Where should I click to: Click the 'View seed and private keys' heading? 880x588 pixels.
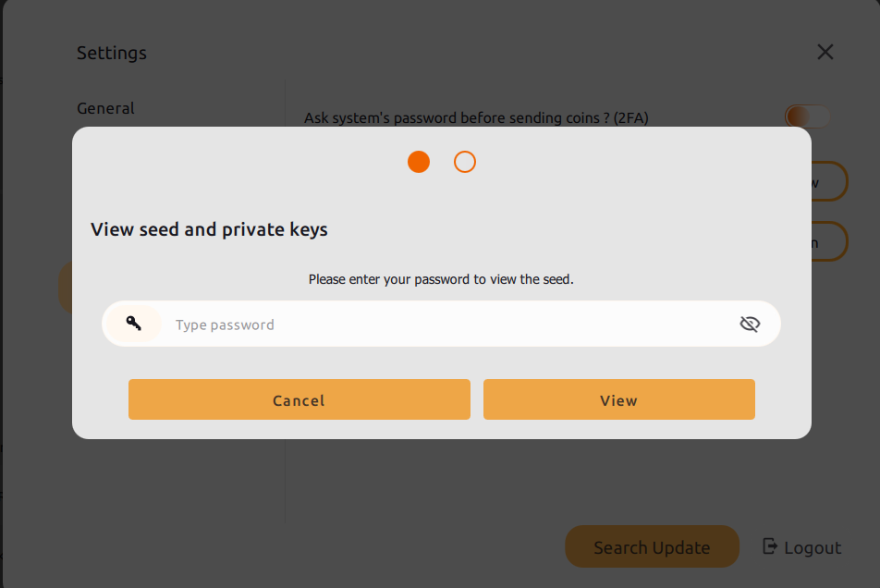click(209, 229)
